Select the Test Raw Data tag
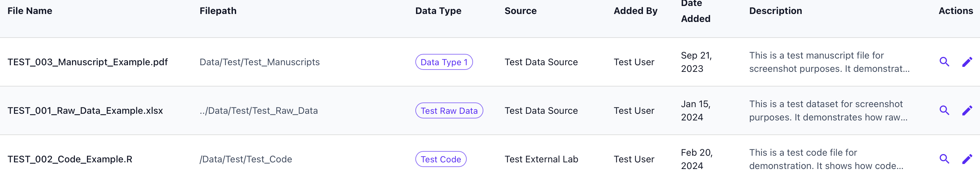The height and width of the screenshot is (175, 980). click(x=449, y=111)
